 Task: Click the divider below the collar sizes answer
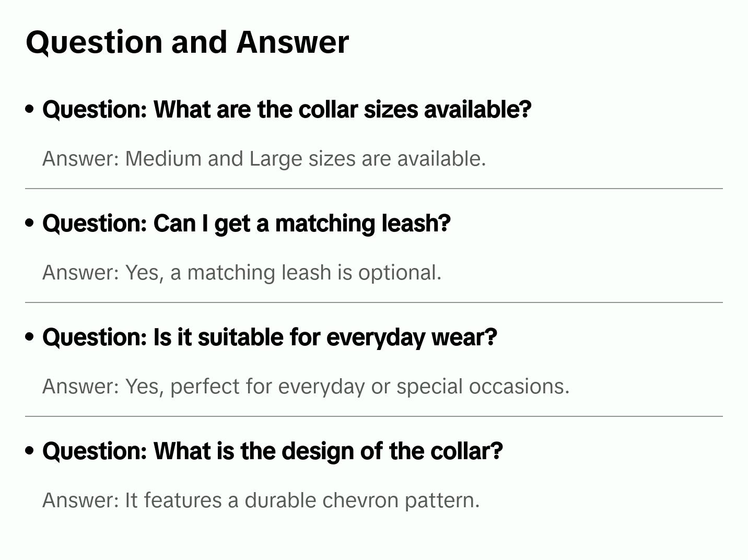(373, 189)
